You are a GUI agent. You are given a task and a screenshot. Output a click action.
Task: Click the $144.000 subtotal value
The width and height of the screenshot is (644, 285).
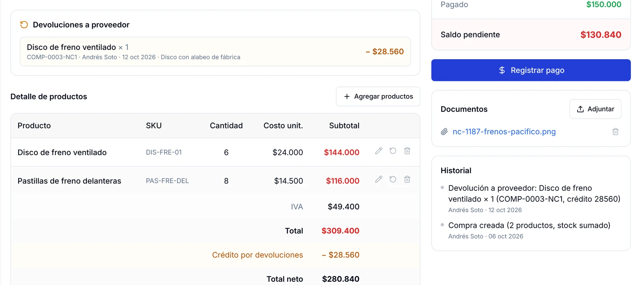[342, 152]
